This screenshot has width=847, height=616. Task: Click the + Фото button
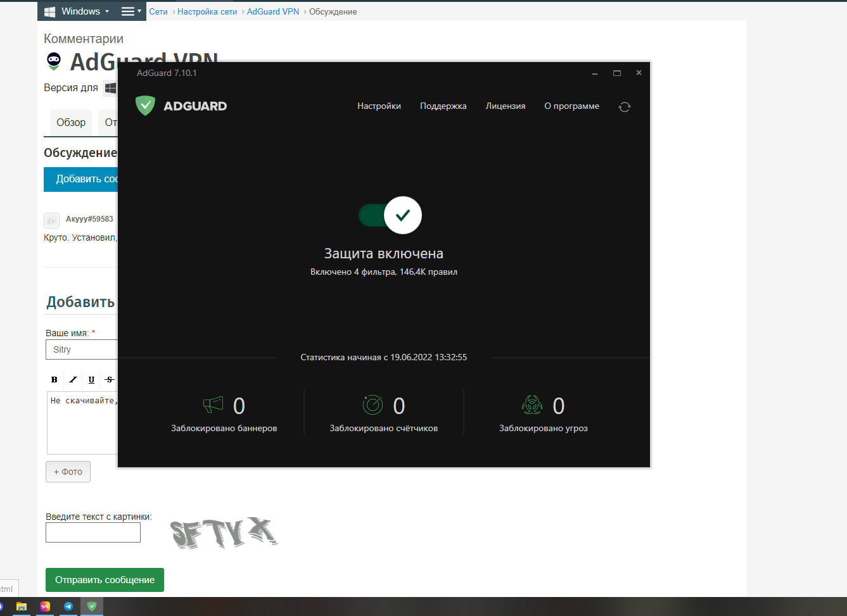coord(68,472)
